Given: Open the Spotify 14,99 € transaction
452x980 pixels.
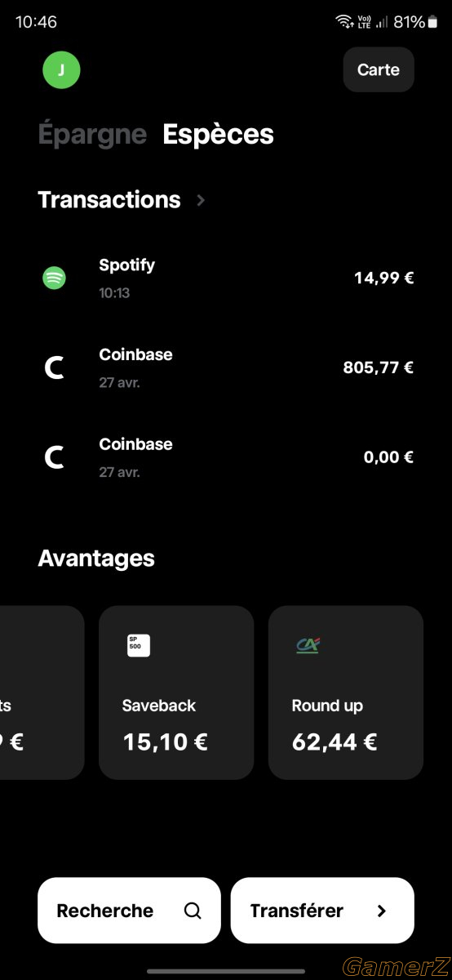Looking at the screenshot, I should click(226, 278).
